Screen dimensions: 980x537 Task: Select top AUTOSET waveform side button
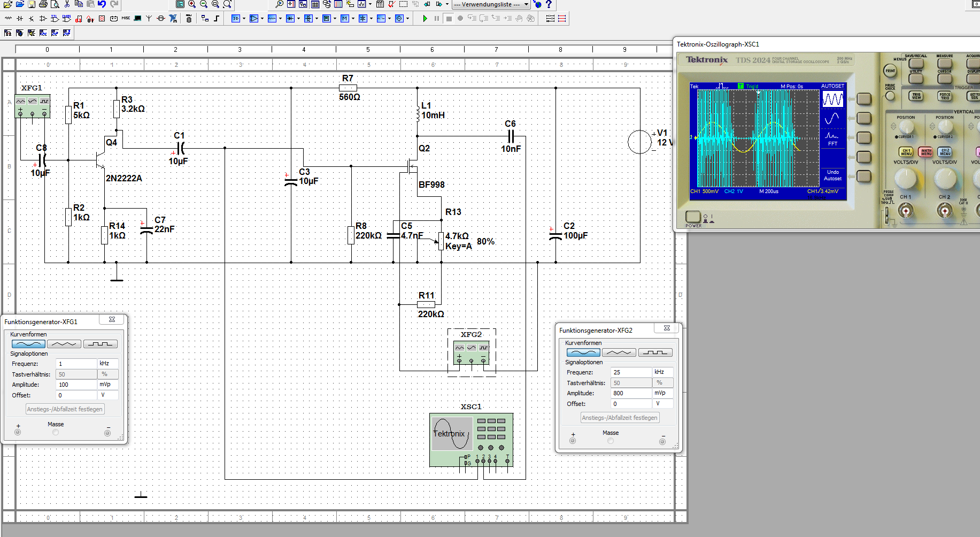864,99
